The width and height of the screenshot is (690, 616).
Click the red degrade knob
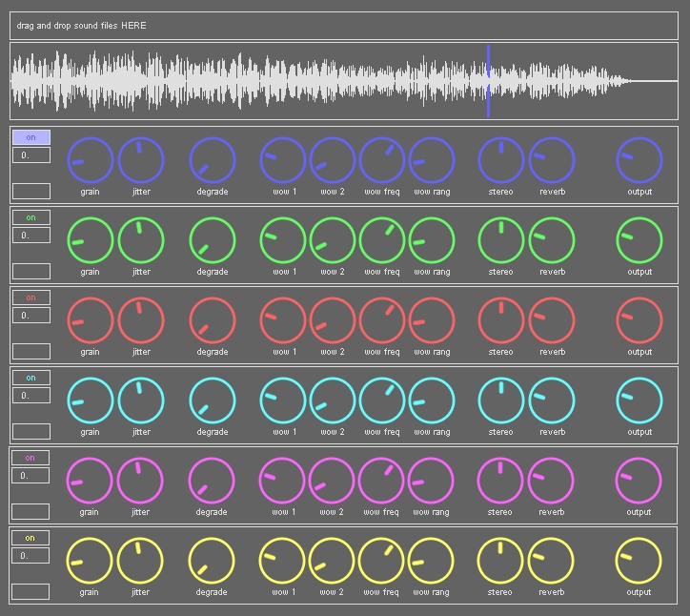click(213, 320)
